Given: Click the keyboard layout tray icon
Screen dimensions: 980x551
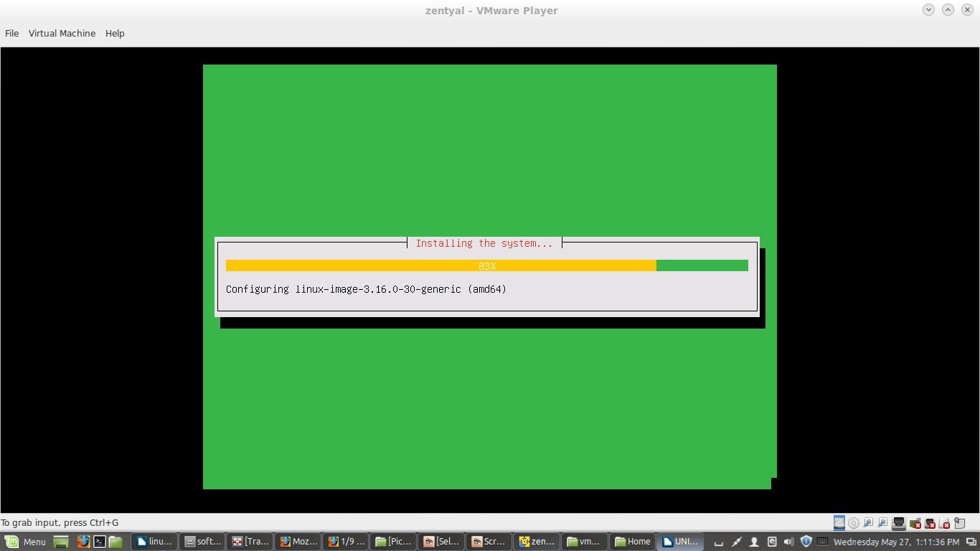Looking at the screenshot, I should click(822, 541).
